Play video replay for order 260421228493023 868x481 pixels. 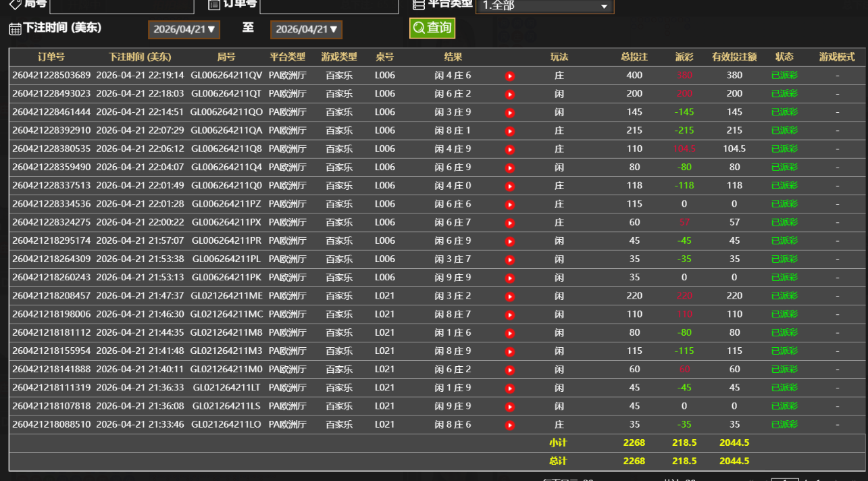tap(510, 95)
